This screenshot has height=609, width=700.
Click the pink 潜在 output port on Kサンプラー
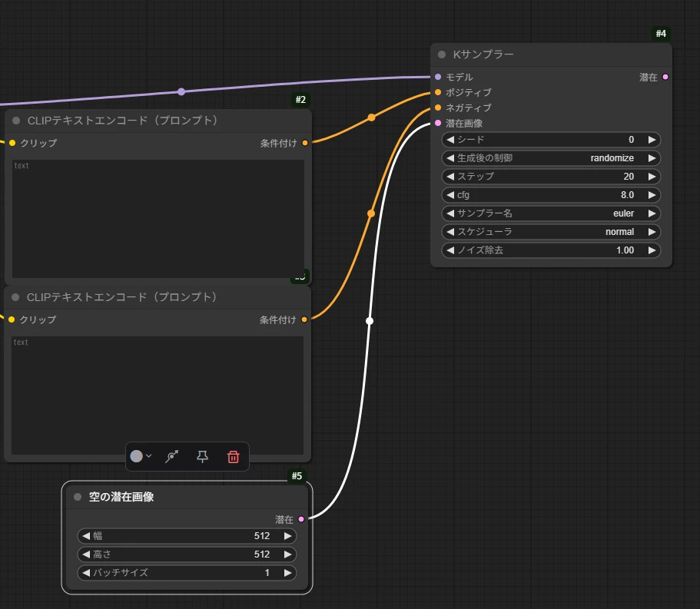[665, 77]
